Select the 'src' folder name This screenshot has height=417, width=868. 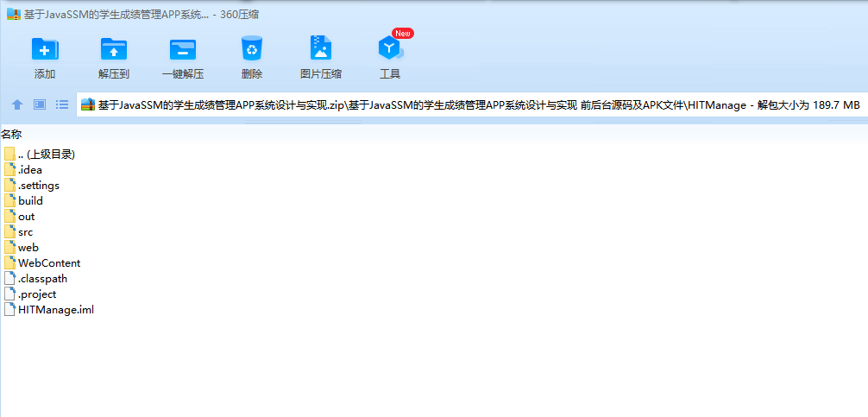point(26,232)
